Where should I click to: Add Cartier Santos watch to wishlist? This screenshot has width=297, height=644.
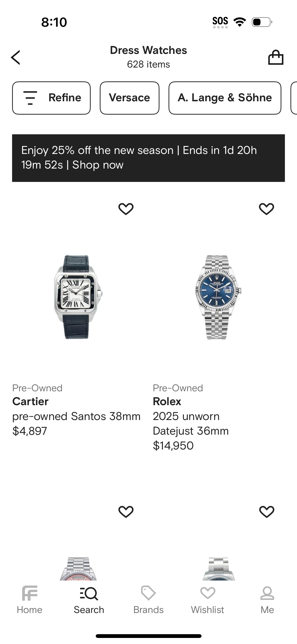click(126, 209)
